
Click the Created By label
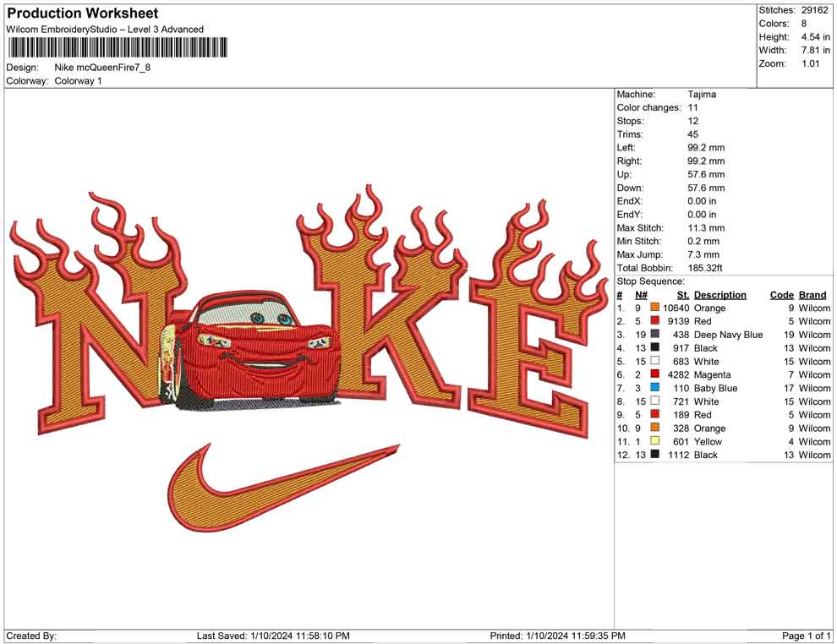click(x=31, y=636)
